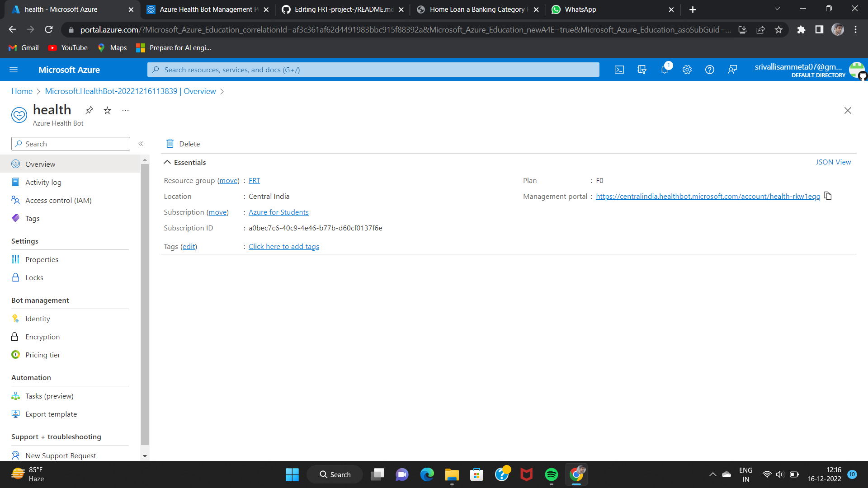Open the Help pane via question mark icon
This screenshot has width=868, height=488.
[x=709, y=70]
